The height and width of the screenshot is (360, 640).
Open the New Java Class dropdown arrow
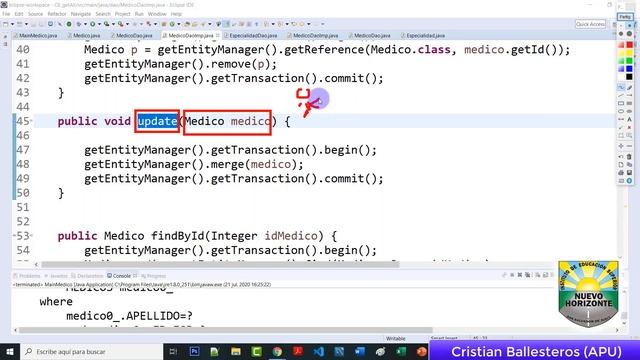click(178, 24)
